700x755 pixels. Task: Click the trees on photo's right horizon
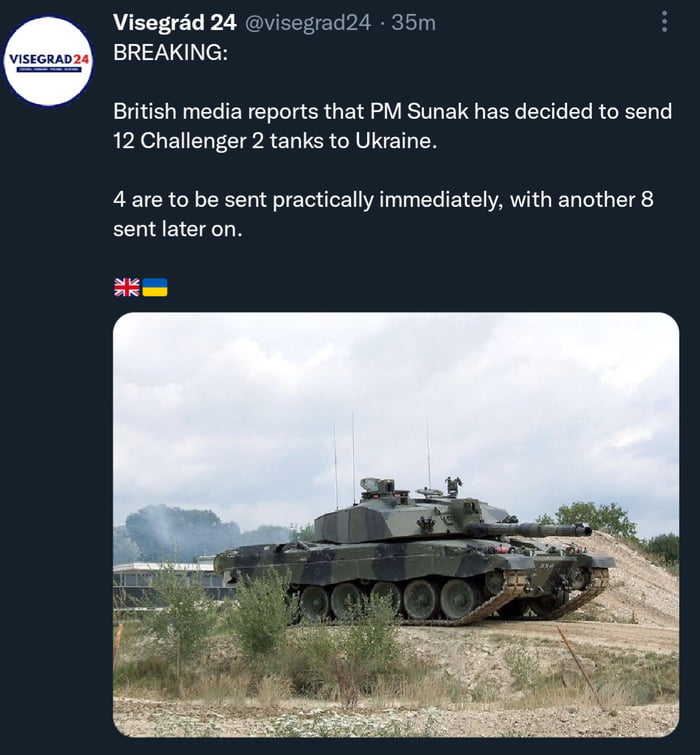coord(600,520)
